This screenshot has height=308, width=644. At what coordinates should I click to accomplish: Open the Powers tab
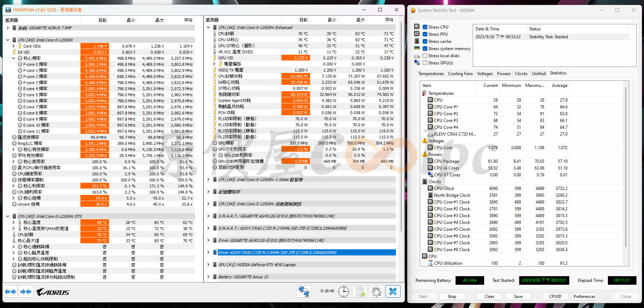pyautogui.click(x=503, y=74)
